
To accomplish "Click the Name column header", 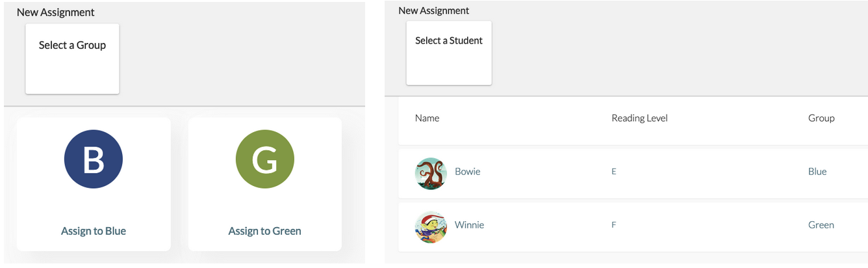I will 427,118.
